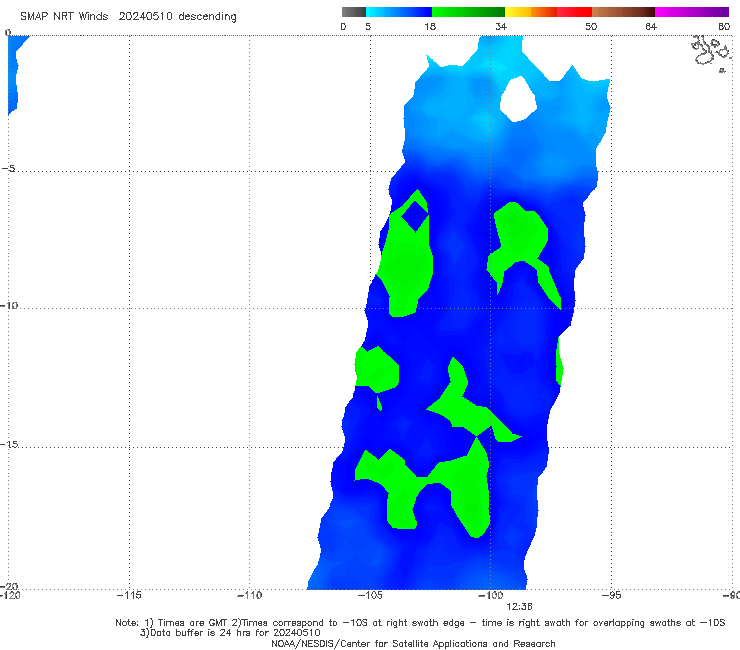740x650 pixels.
Task: Click the longitude axis label "-105"
Action: click(x=370, y=595)
